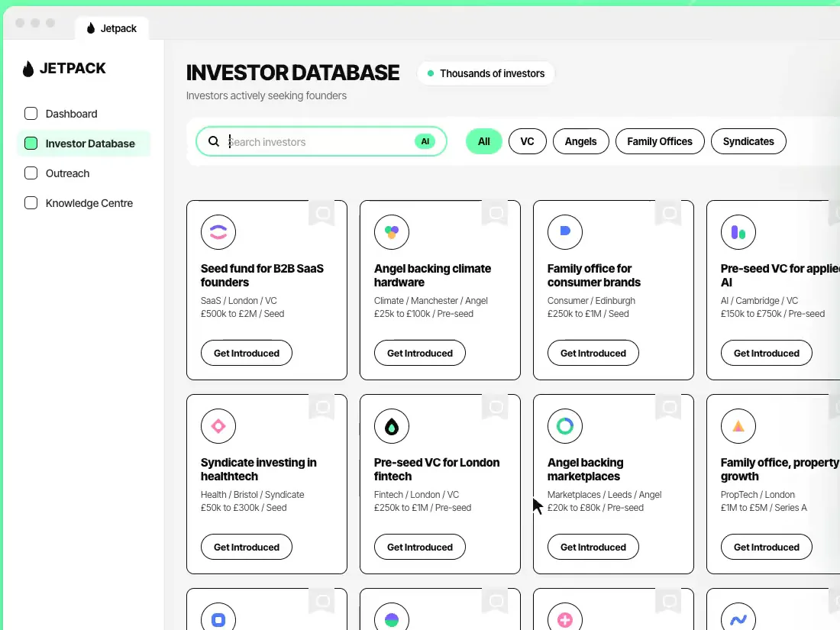Click Get Introduced on the healthtech syndicate card
The width and height of the screenshot is (840, 630).
[247, 547]
